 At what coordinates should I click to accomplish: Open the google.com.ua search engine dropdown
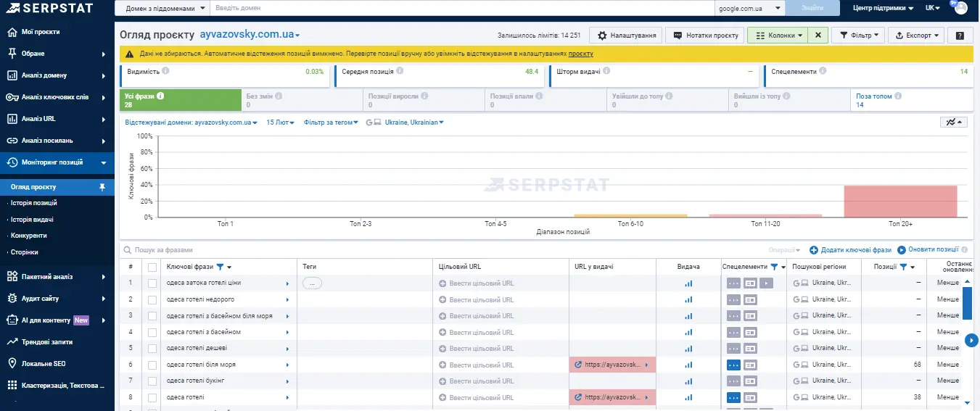pyautogui.click(x=751, y=8)
